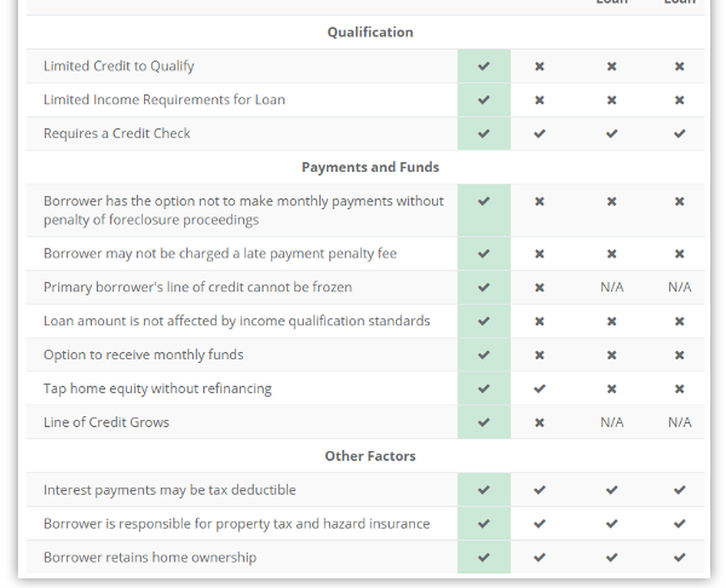Click the non-highlighted checkmark in Tap home equity row
726x588 pixels.
pyautogui.click(x=539, y=389)
